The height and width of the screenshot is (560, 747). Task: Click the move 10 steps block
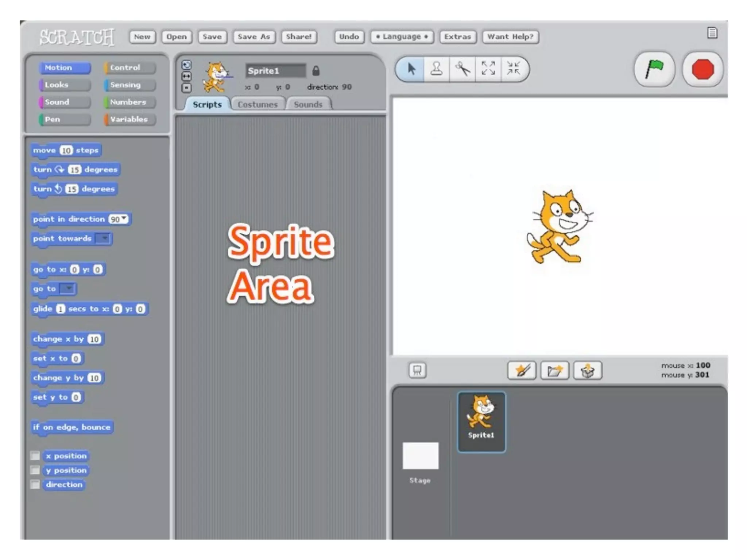pyautogui.click(x=66, y=151)
